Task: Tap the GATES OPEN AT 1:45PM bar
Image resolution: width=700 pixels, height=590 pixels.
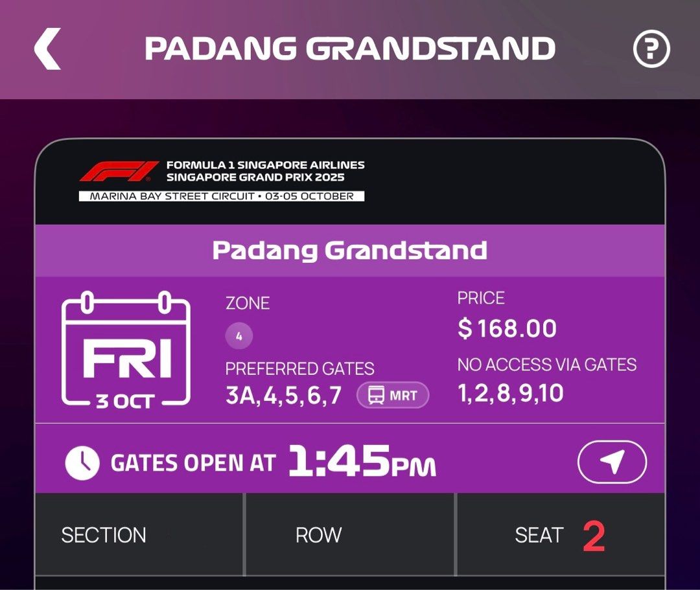Action: [272, 461]
